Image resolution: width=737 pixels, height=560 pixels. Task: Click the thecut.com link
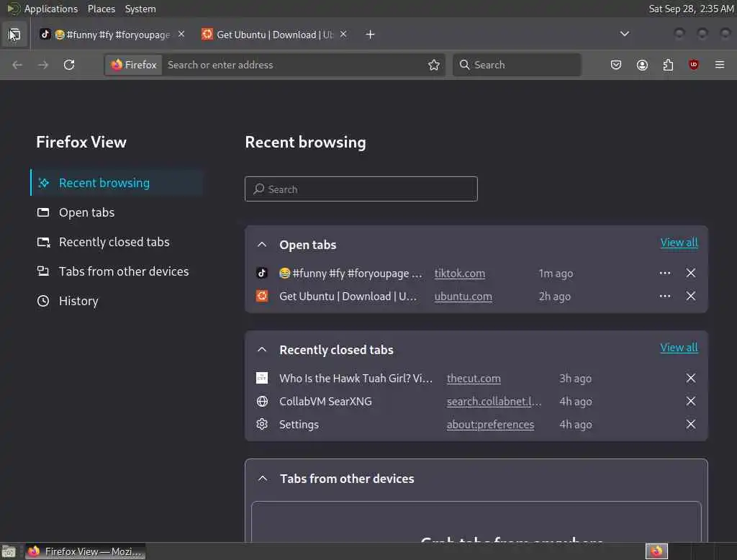tap(474, 379)
